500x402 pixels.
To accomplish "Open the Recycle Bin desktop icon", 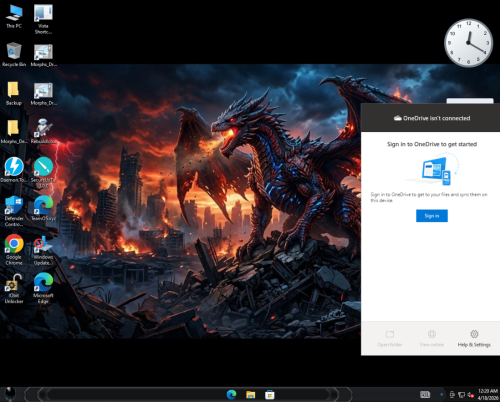I will coord(14,54).
